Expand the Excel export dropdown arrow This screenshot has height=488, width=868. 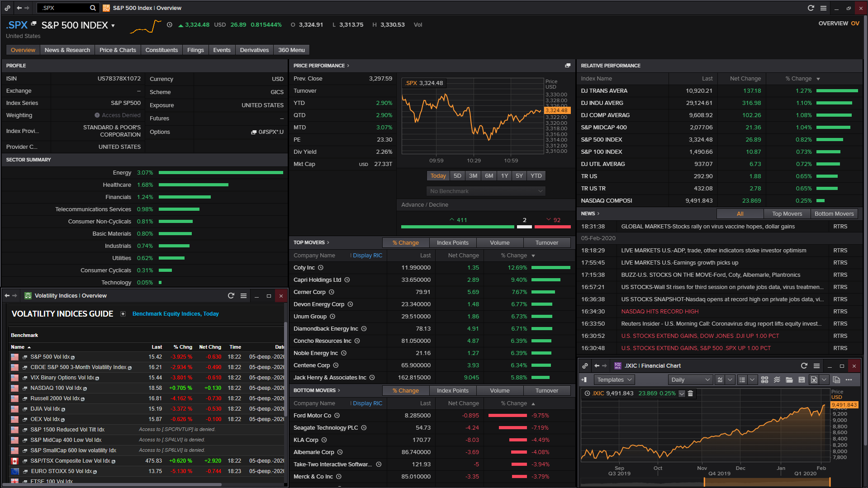[824, 380]
